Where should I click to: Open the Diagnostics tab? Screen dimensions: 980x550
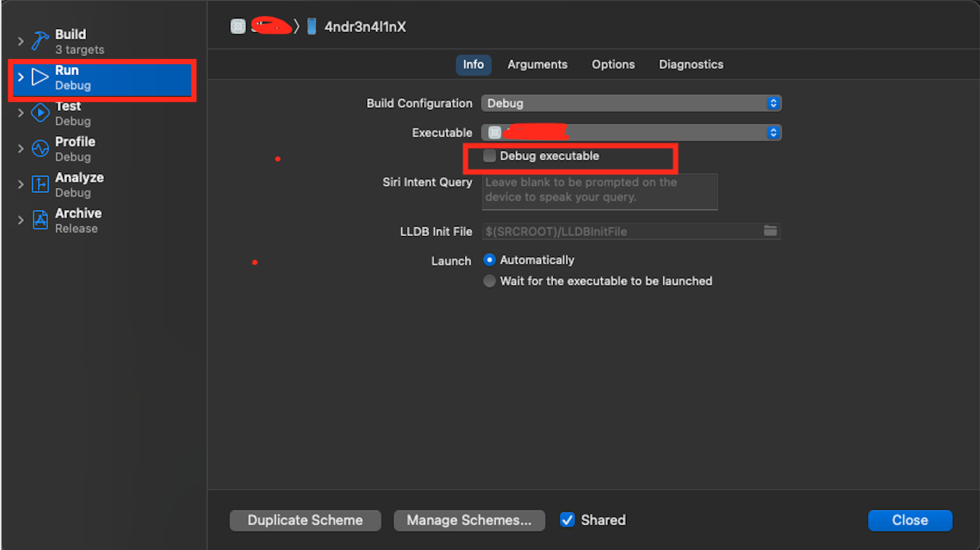(x=690, y=64)
